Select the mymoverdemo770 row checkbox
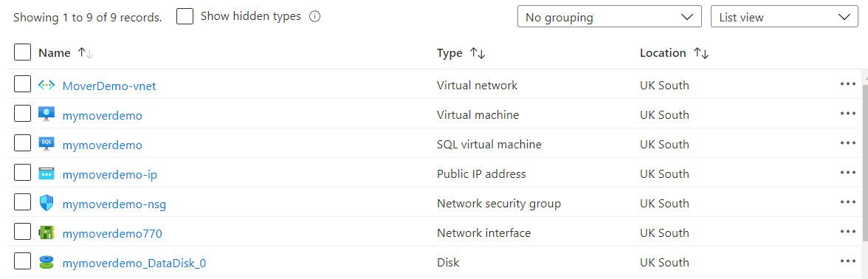 pos(22,232)
